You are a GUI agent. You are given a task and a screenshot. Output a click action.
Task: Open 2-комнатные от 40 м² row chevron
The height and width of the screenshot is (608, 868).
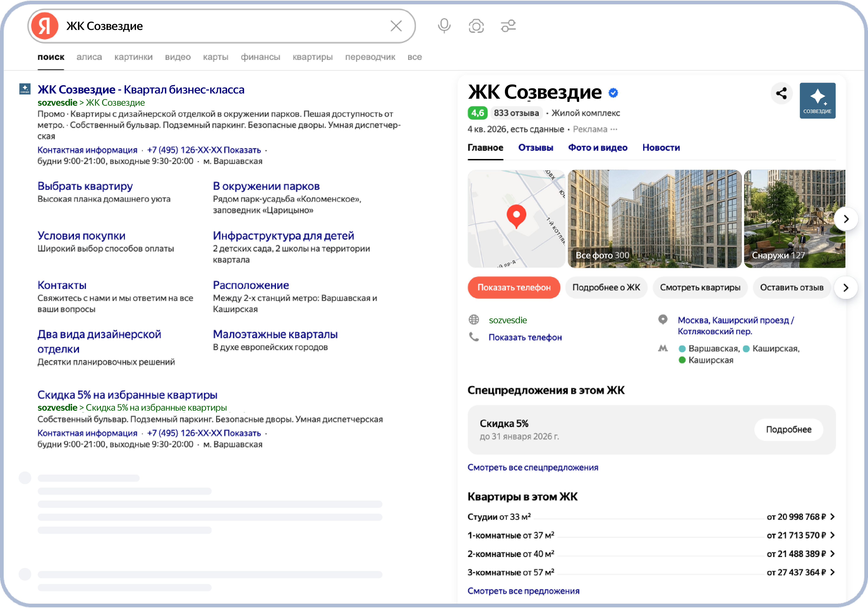[832, 554]
